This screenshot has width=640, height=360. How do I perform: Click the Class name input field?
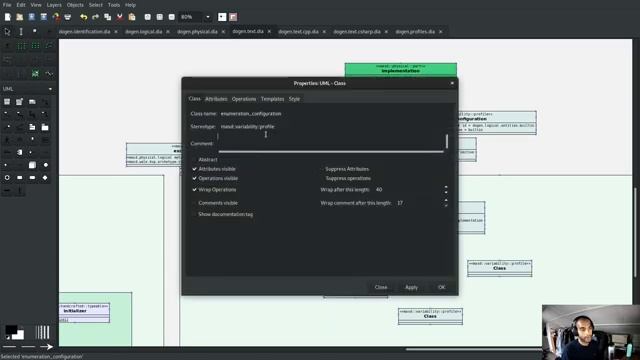pyautogui.click(x=334, y=113)
